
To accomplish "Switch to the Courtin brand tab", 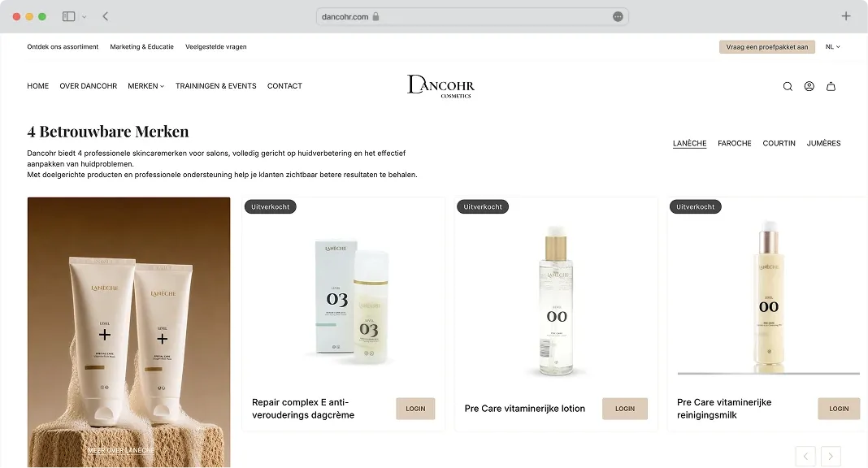I will pyautogui.click(x=779, y=143).
